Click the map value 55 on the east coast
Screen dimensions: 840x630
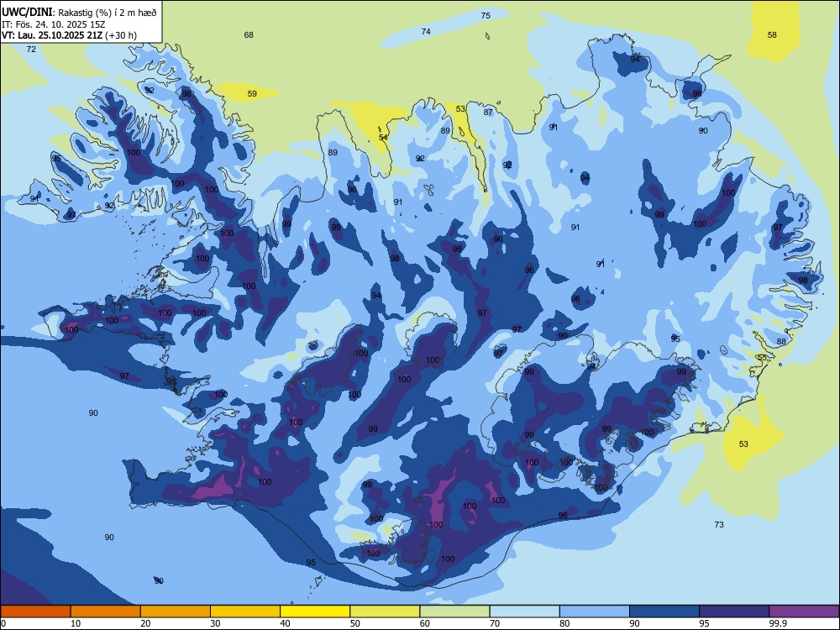[x=762, y=358]
